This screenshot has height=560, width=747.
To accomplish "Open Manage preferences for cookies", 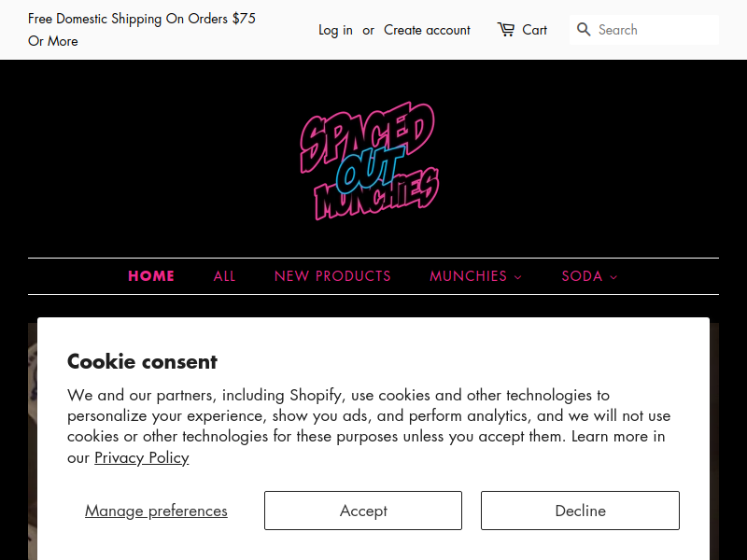I will [x=156, y=511].
